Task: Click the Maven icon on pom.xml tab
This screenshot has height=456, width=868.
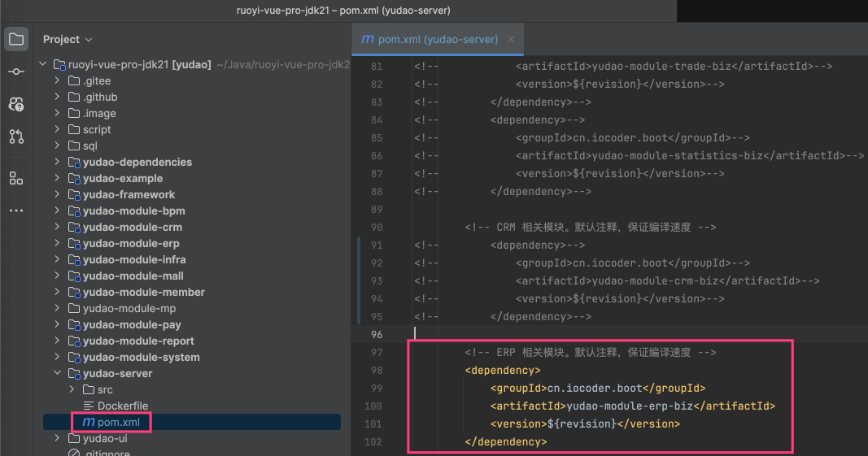Action: [368, 39]
